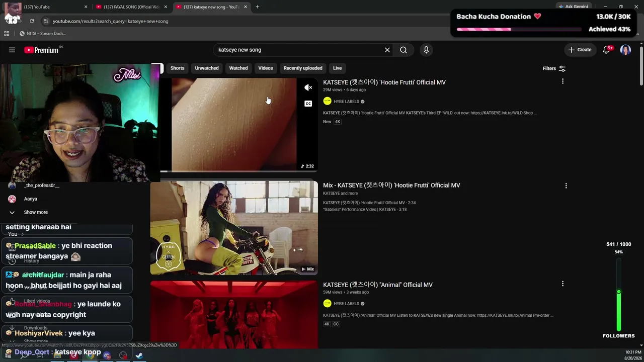Open the Mix - KATSEYE Hootie Frutti title
The height and width of the screenshot is (362, 644).
(x=391, y=186)
